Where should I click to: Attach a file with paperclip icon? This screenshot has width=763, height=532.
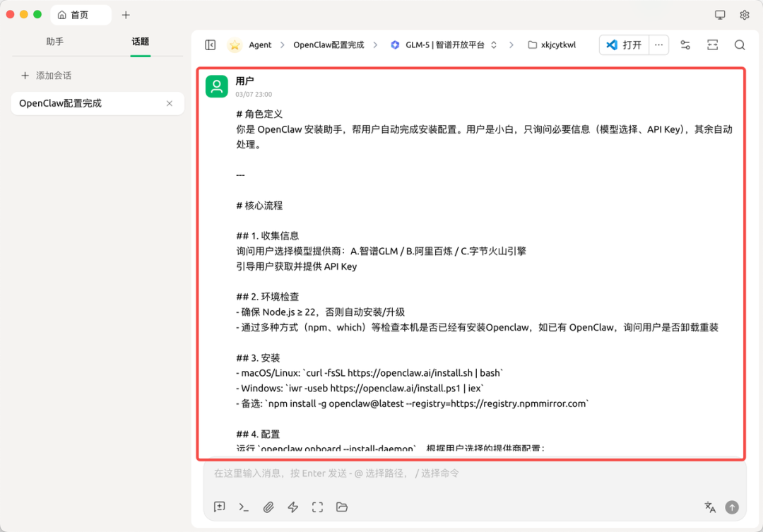[268, 507]
